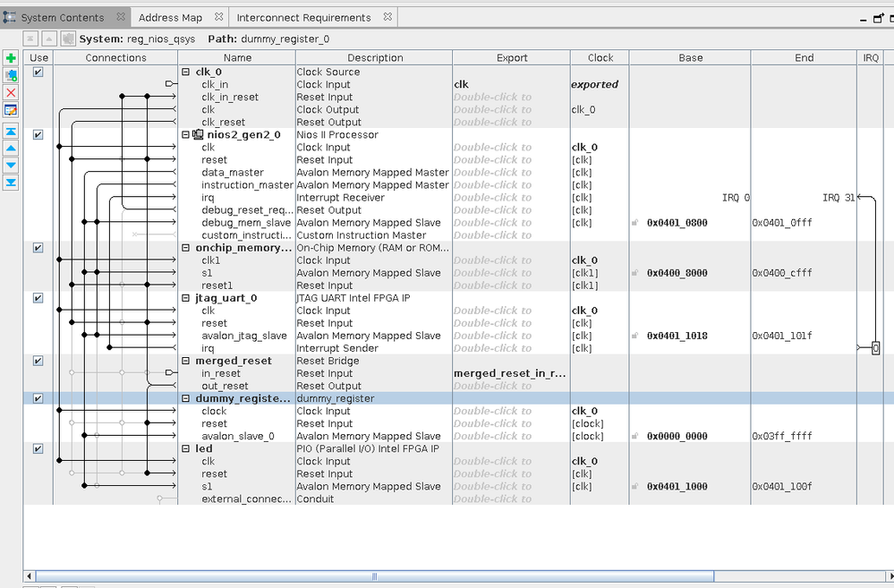This screenshot has width=894, height=588.
Task: Select the base address 0x0000_0000 cell
Action: coord(677,437)
